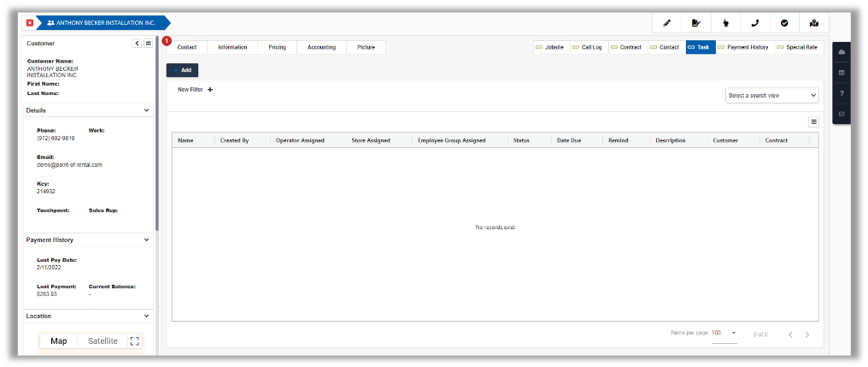Switch map to Map view
This screenshot has width=868, height=367.
59,341
